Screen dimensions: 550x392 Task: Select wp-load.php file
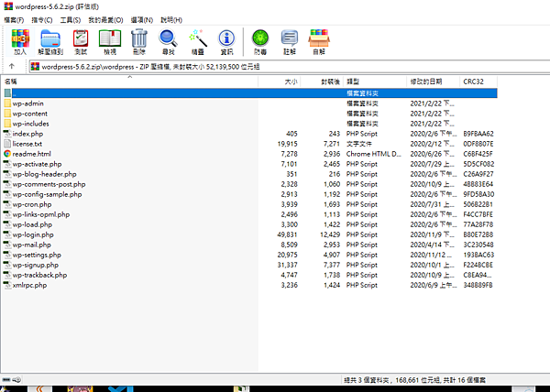point(32,224)
